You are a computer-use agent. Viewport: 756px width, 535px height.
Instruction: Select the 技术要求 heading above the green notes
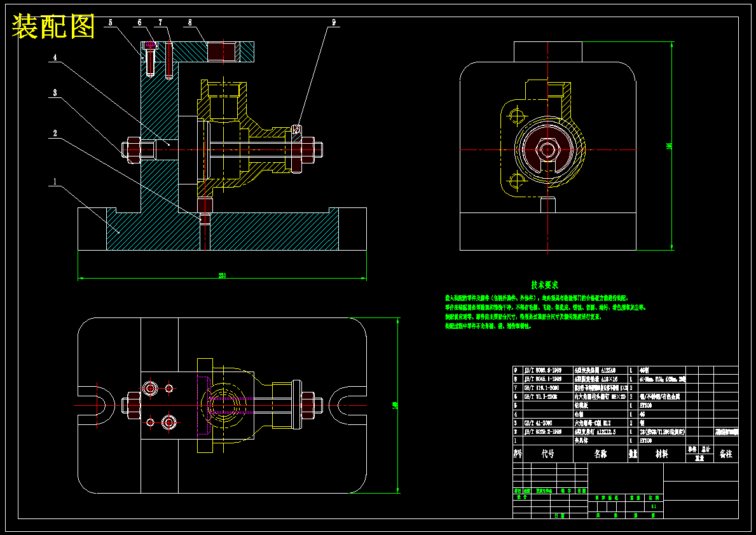coord(545,285)
